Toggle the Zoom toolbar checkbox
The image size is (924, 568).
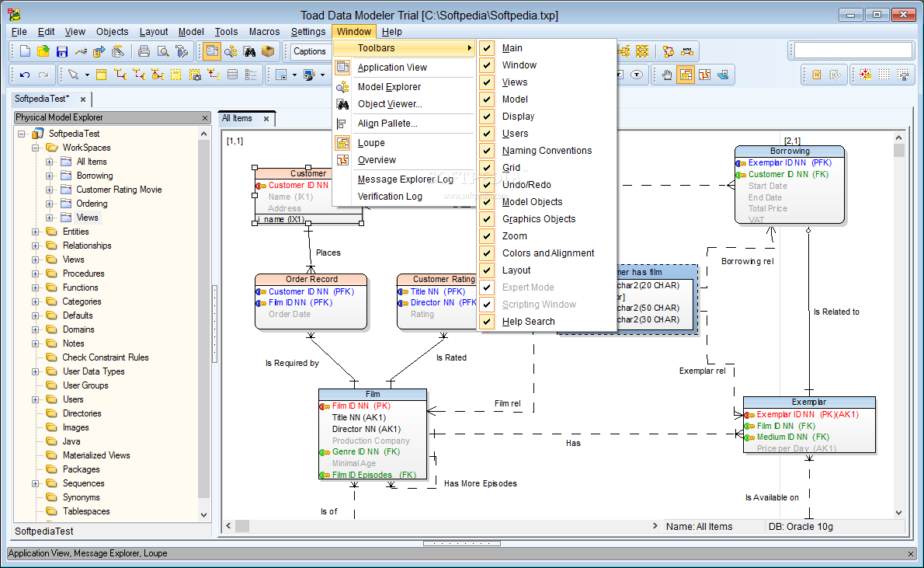487,236
